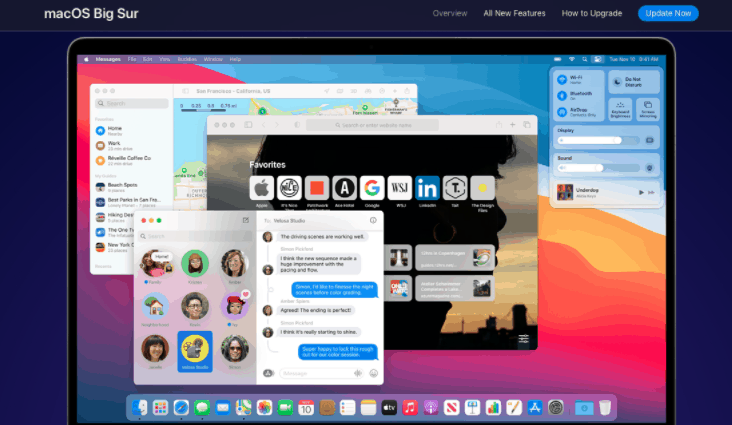Toggle Wi-Fi in Control Center
732x425 pixels.
click(562, 80)
